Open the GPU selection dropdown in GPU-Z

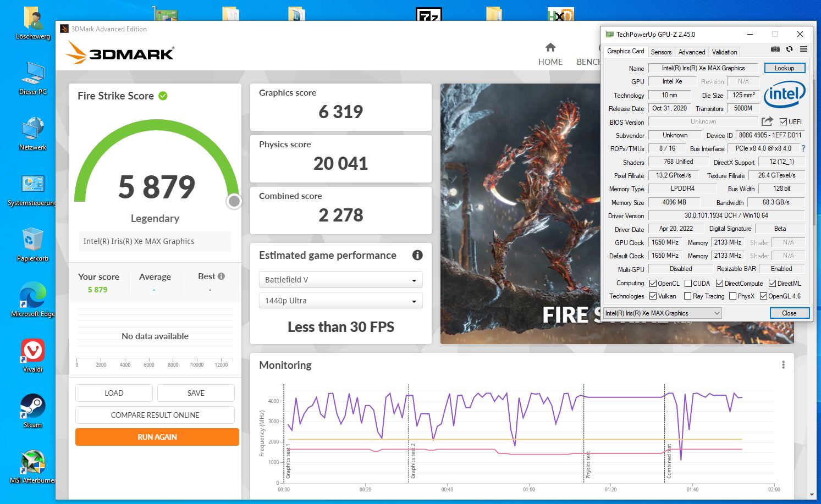(x=662, y=313)
